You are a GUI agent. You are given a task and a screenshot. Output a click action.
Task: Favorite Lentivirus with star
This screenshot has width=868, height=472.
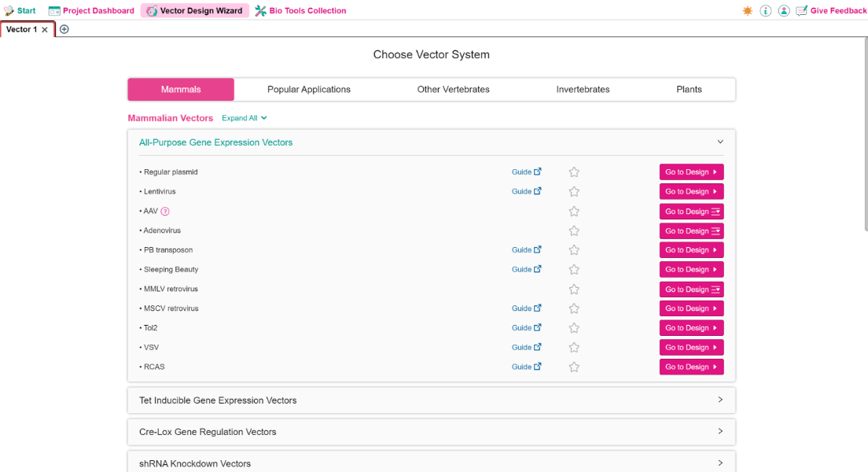click(x=574, y=191)
